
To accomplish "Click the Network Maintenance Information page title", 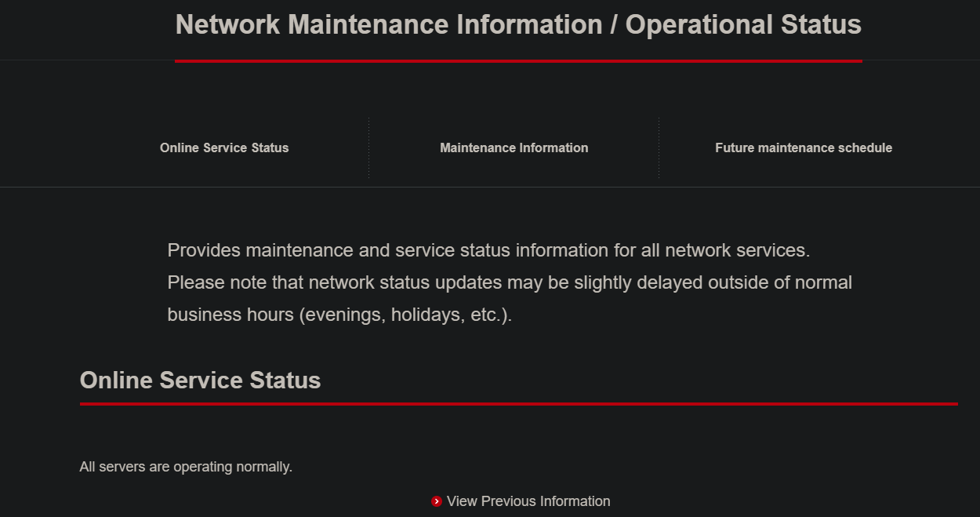I will click(x=519, y=24).
